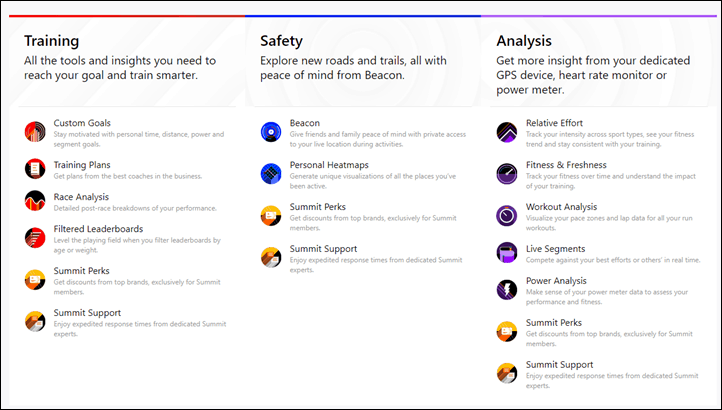The height and width of the screenshot is (410, 722).
Task: Open the Training section heading
Action: (52, 41)
